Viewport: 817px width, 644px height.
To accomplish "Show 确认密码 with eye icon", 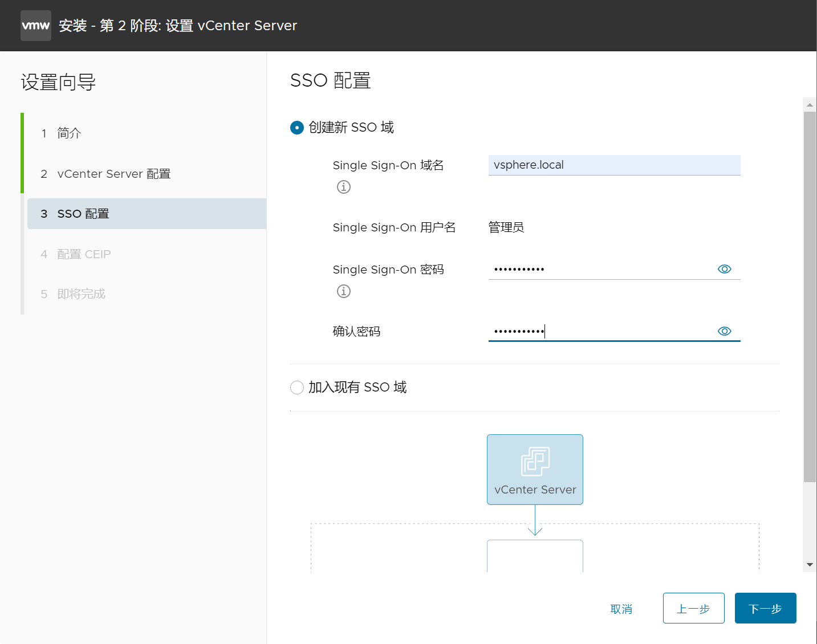I will [x=724, y=331].
